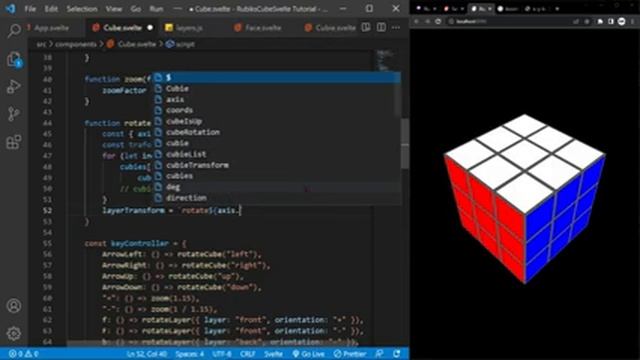Click the unsaved dot on Cube.svelte tab

[x=150, y=28]
